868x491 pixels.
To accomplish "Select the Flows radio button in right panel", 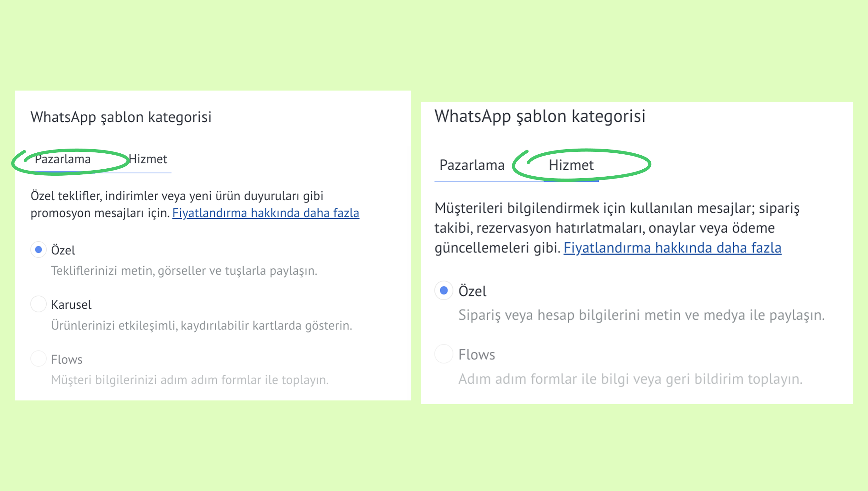I will coord(444,354).
